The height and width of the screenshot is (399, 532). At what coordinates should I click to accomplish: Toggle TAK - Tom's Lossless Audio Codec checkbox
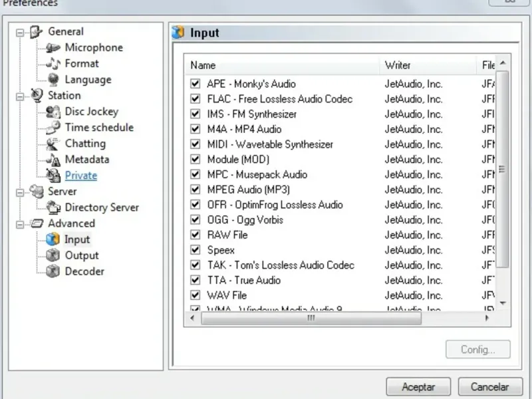point(195,265)
